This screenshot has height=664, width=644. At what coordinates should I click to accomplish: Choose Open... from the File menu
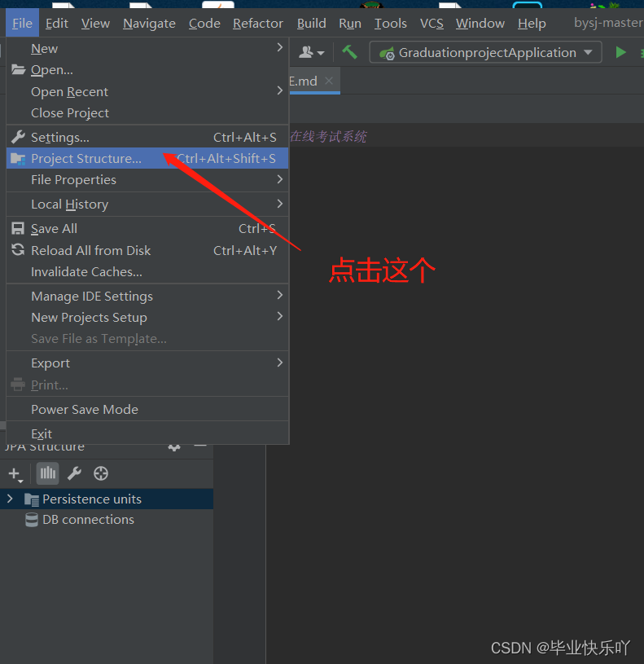[147, 70]
